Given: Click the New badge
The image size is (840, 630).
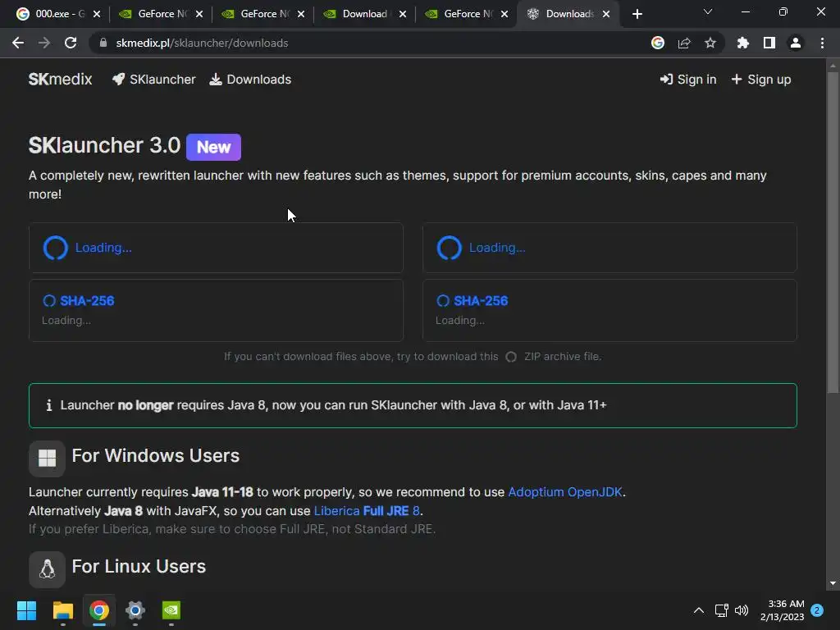Looking at the screenshot, I should coord(213,147).
